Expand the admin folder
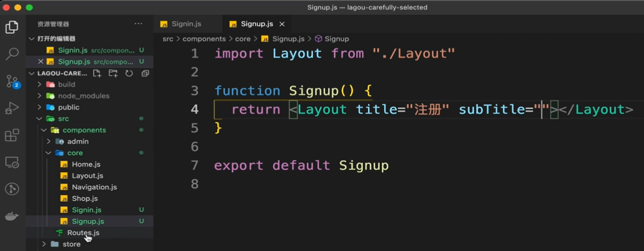 [49, 141]
